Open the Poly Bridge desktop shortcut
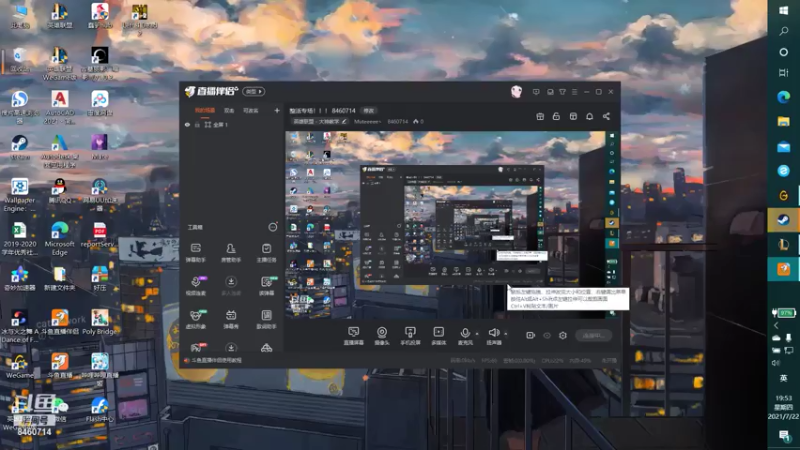This screenshot has width=800, height=450. pos(99,322)
